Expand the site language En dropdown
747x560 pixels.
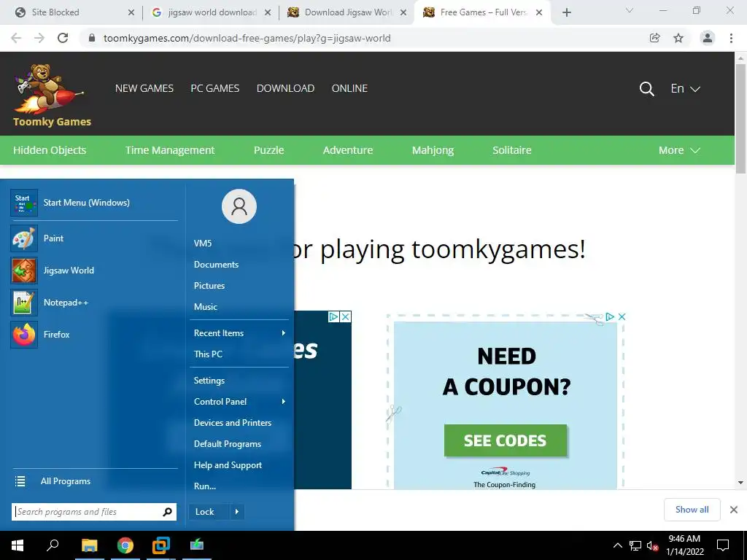[x=685, y=88]
